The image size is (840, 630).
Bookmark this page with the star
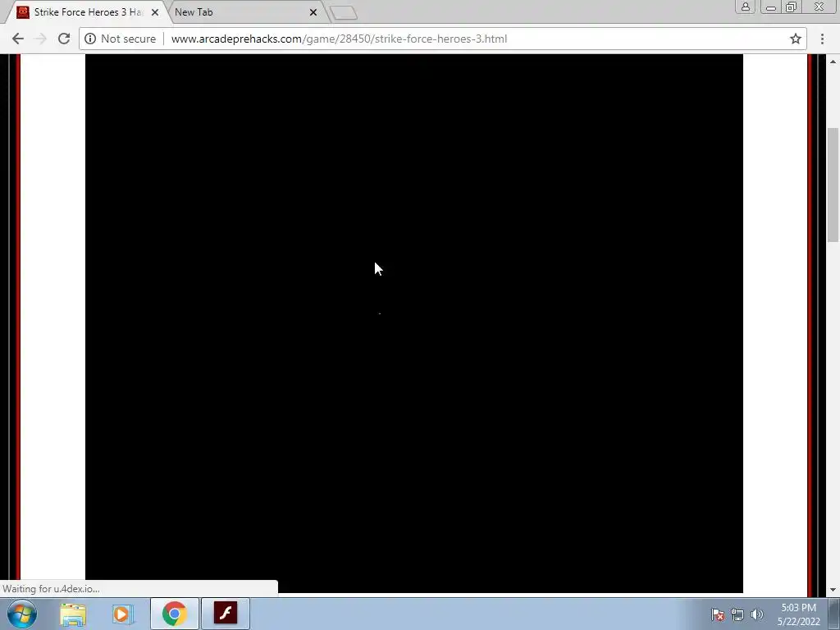[x=796, y=39]
